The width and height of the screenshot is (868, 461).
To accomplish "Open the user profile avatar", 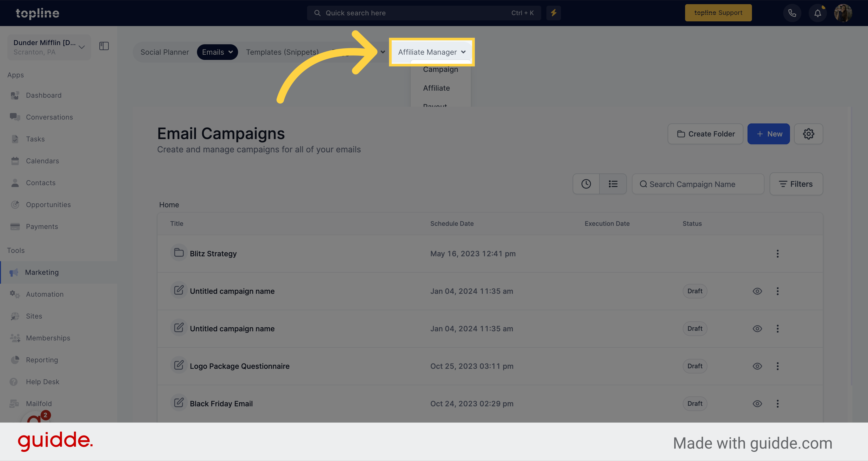I will pyautogui.click(x=843, y=13).
